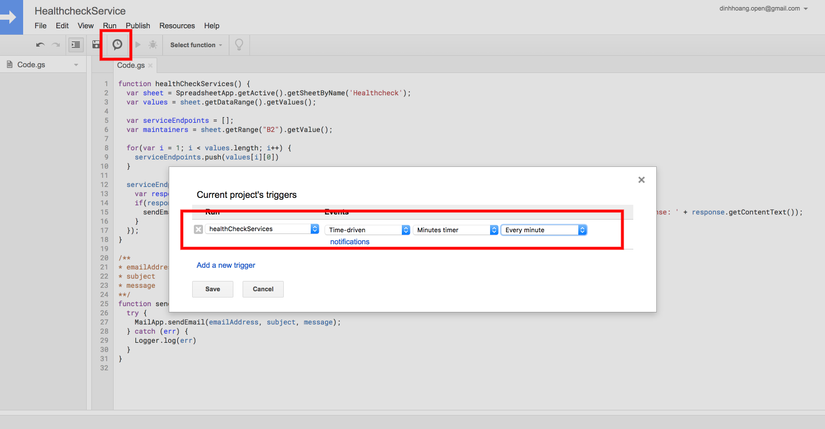Close the triggers dialog

641,181
